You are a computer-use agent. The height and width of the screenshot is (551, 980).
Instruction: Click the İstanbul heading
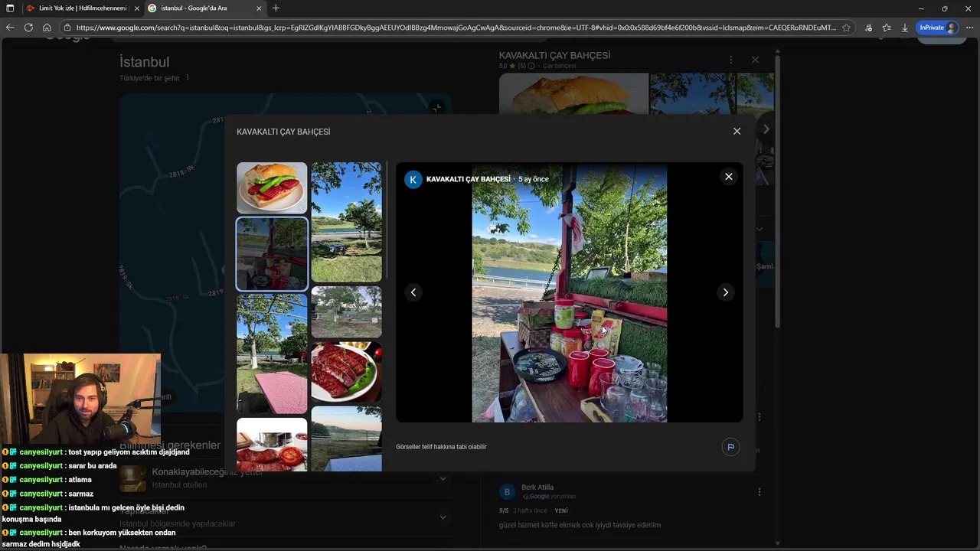click(x=145, y=62)
